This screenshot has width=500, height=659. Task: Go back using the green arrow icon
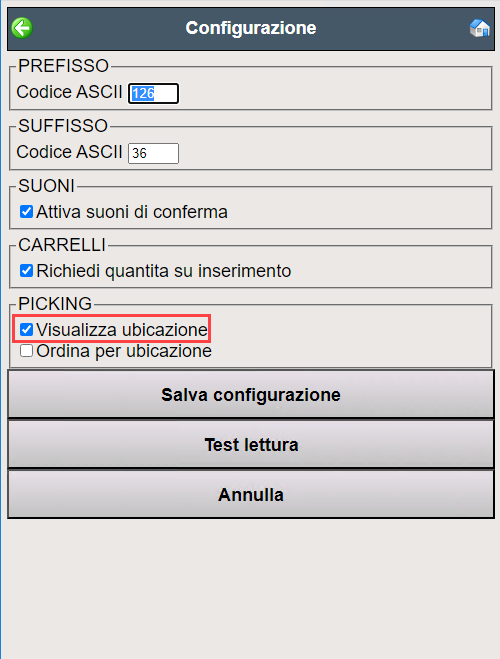coord(22,28)
